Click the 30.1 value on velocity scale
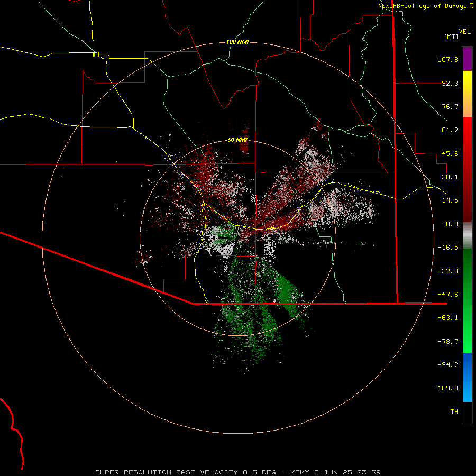The image size is (476, 476). pyautogui.click(x=450, y=177)
